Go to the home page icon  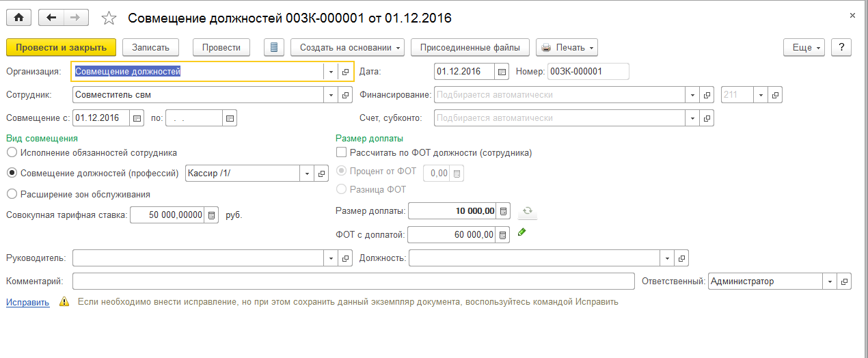(19, 18)
